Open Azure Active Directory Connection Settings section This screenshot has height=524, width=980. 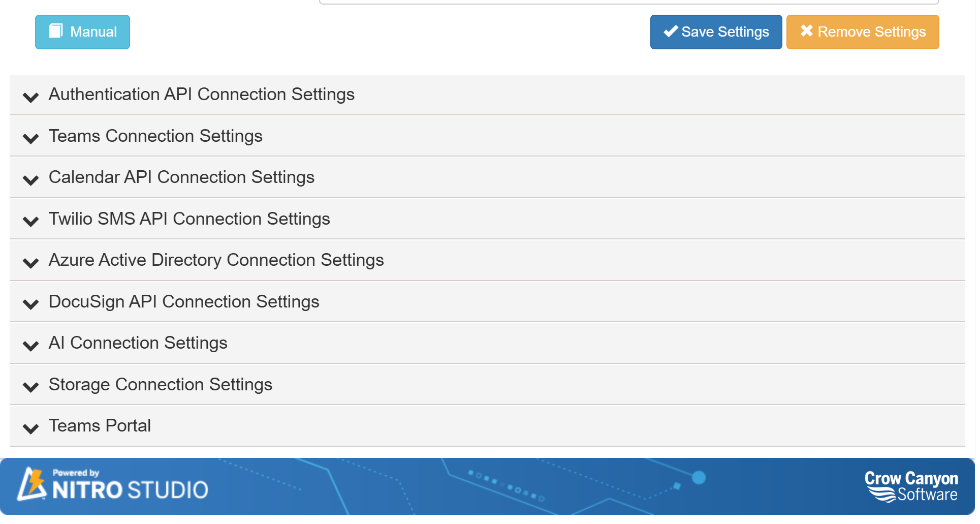click(216, 260)
